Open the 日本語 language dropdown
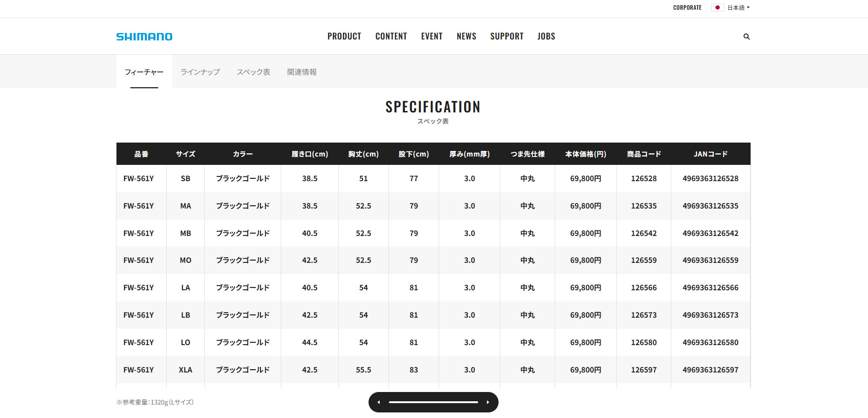Image resolution: width=868 pixels, height=418 pixels. pos(737,7)
